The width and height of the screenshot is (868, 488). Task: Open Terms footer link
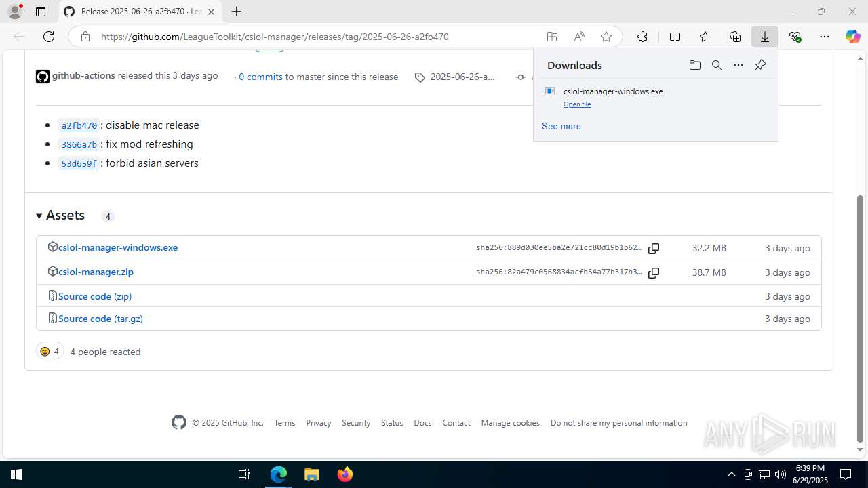(x=285, y=423)
